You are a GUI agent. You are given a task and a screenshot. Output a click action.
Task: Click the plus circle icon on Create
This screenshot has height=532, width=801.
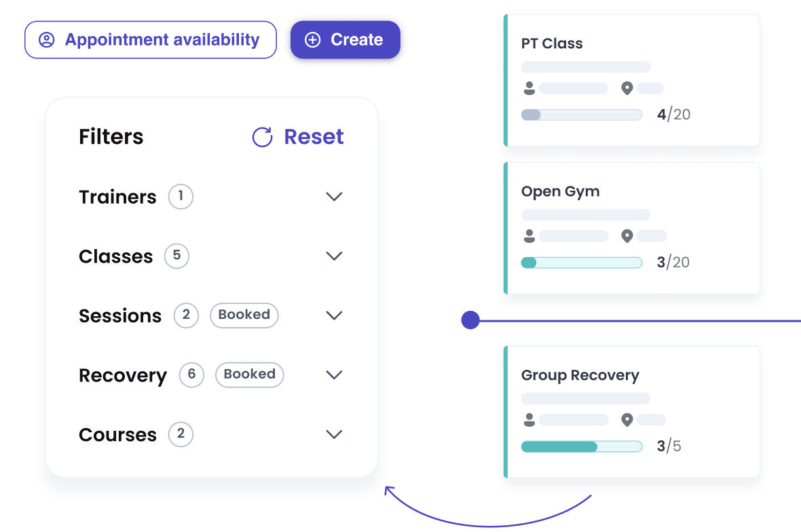312,40
